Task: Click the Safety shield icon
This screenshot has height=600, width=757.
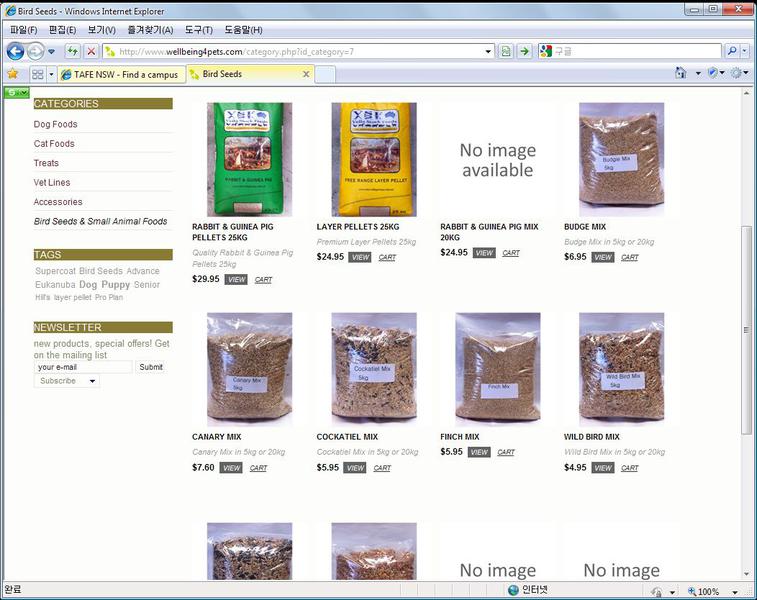Action: [x=713, y=73]
